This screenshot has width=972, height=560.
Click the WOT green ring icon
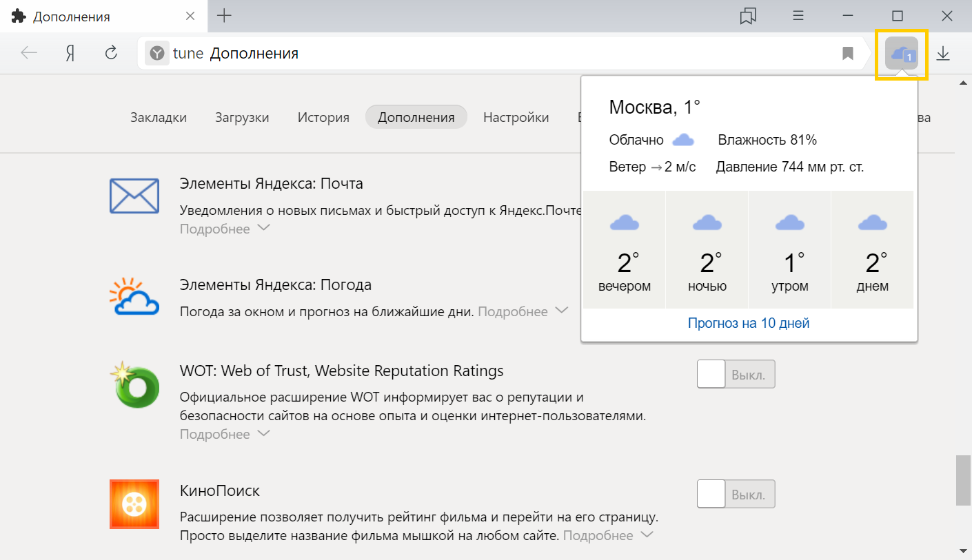click(134, 384)
